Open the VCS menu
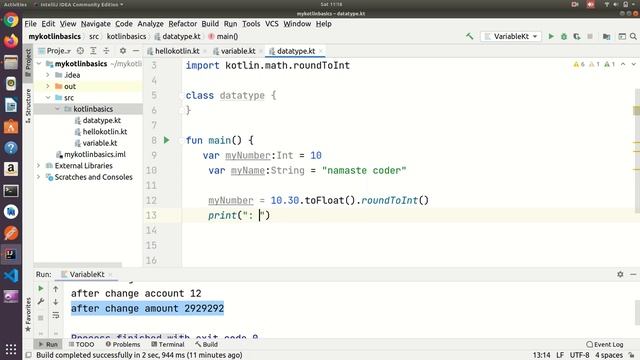Viewport: 640px width, 360px height. [x=271, y=24]
